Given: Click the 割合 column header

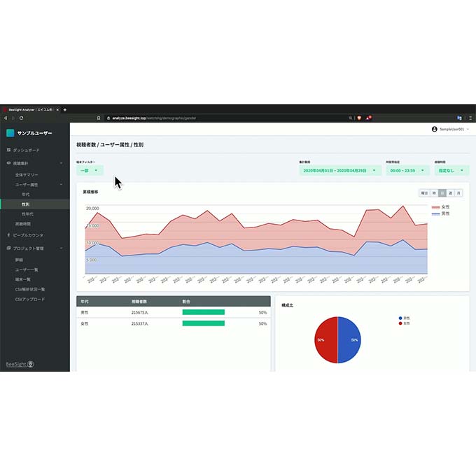Looking at the screenshot, I should coord(186,302).
